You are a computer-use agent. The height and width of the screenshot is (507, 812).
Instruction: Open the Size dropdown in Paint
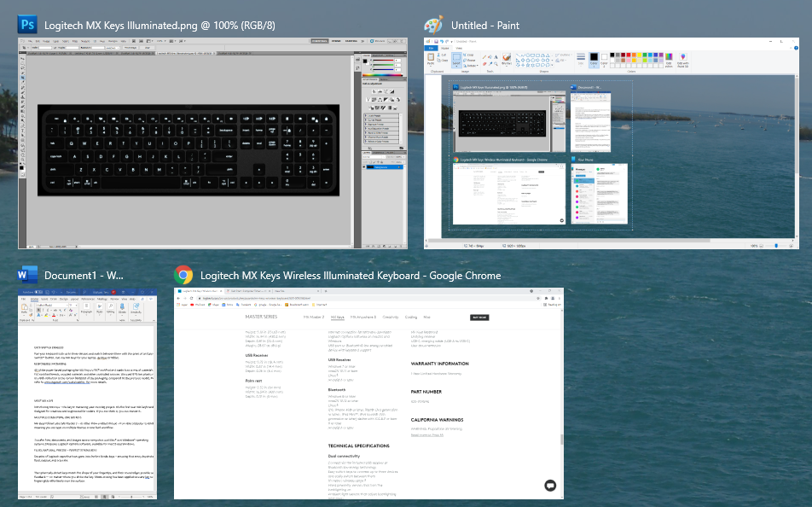click(581, 60)
